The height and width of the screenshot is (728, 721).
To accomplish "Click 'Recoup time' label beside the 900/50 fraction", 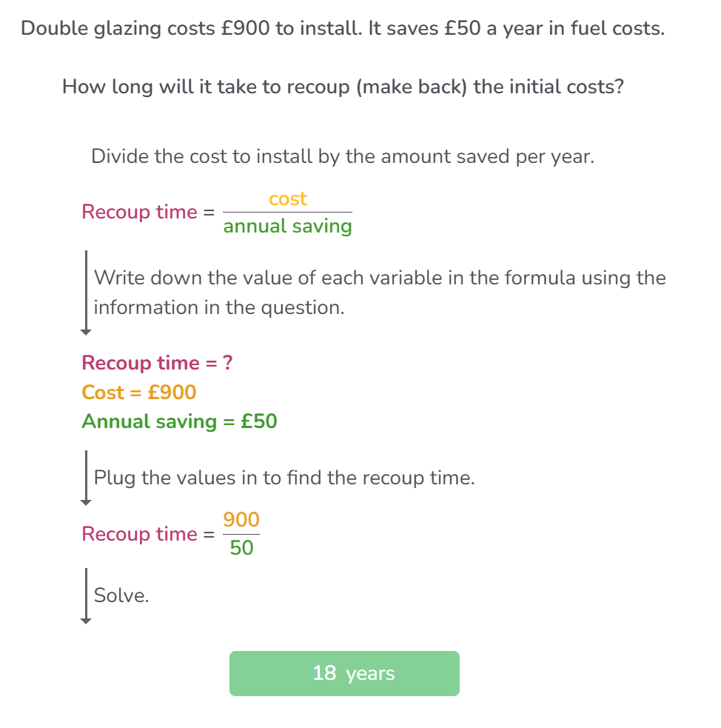I will 139,534.
